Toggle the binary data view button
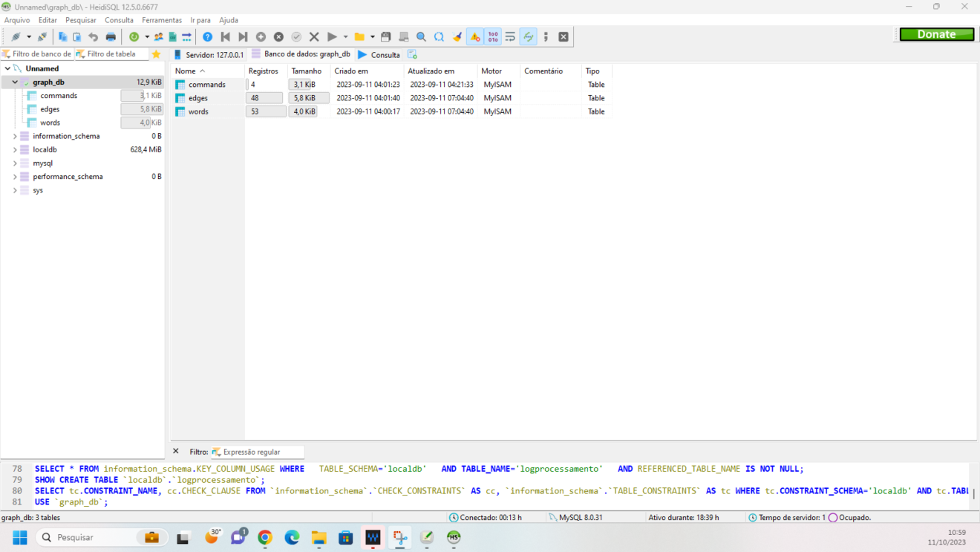Screen dimensions: 980x552 493,36
